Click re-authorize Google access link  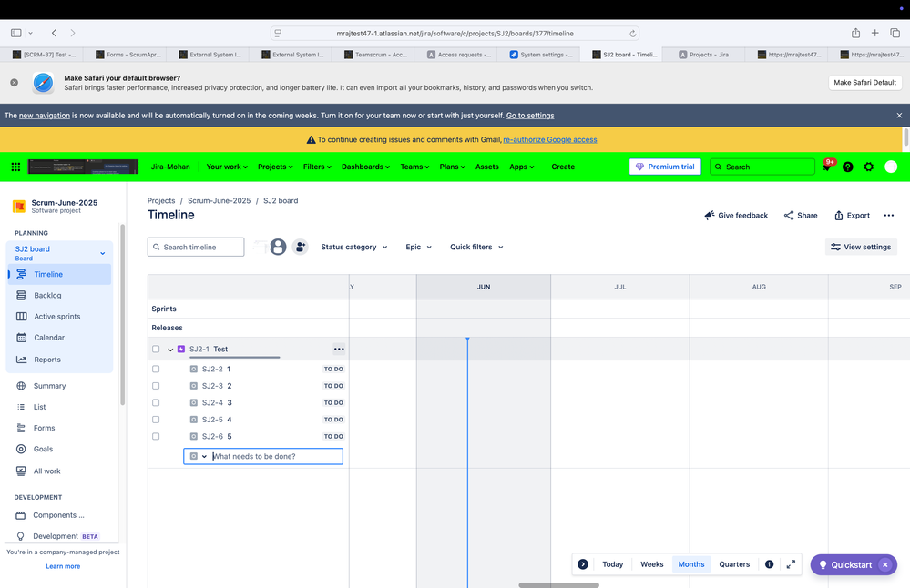pos(550,140)
